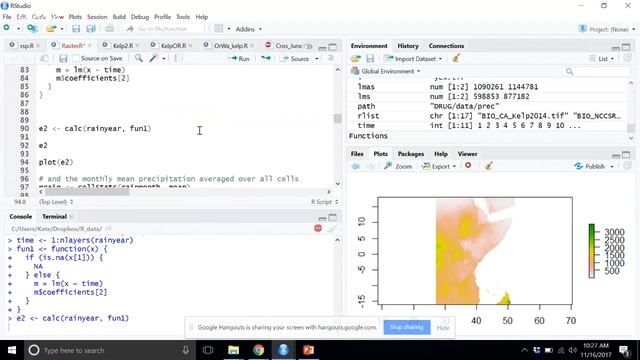Open the Plots menu
The height and width of the screenshot is (360, 640).
(x=75, y=17)
